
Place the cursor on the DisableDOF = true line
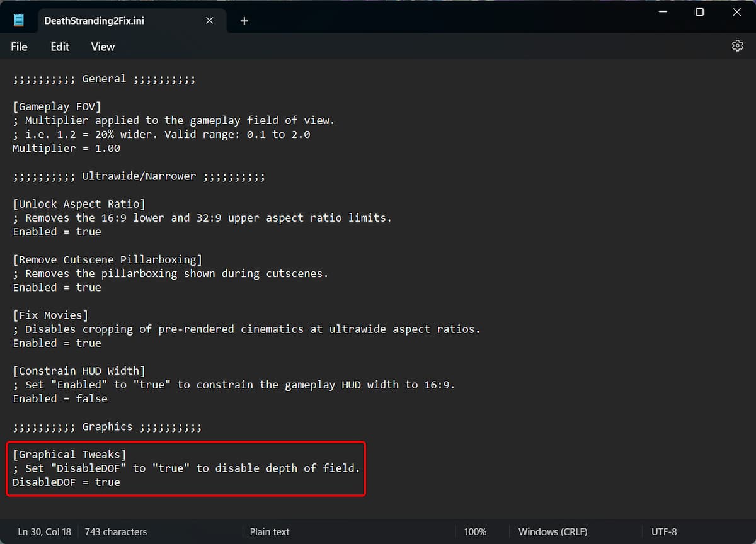pos(66,482)
